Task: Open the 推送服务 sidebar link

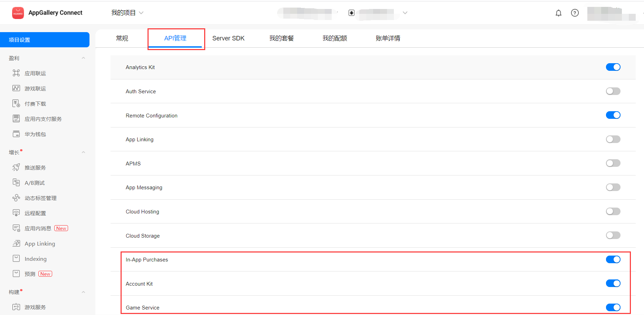Action: click(35, 168)
